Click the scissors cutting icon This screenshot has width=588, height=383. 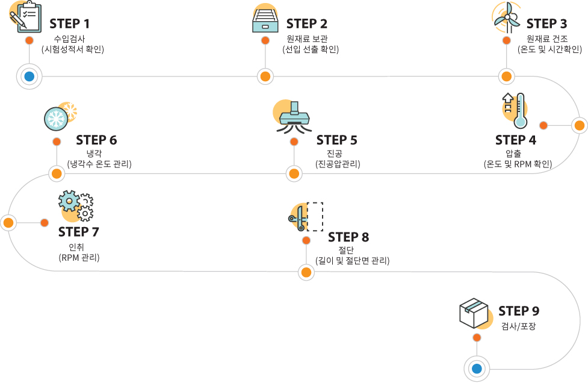(x=306, y=217)
